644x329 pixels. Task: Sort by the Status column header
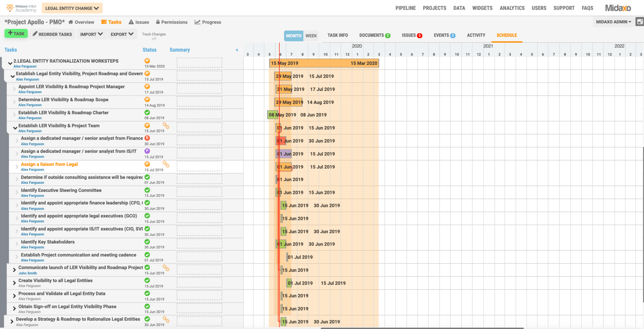[x=149, y=50]
